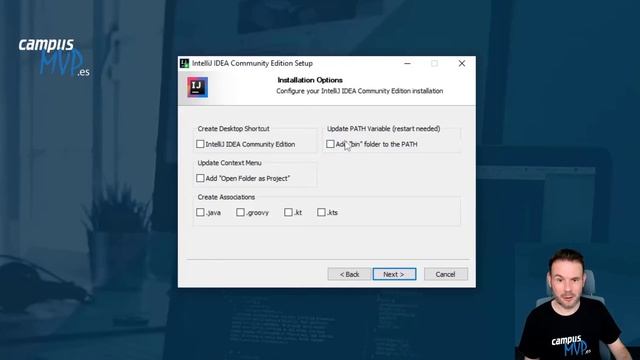Viewport: 640px width, 360px height.
Task: Click the "Create Desktop Shortcut" group label
Action: (233, 129)
